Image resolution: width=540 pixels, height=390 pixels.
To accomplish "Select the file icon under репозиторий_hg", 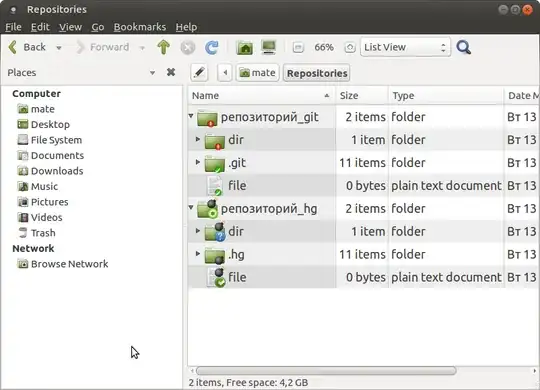I will click(216, 278).
